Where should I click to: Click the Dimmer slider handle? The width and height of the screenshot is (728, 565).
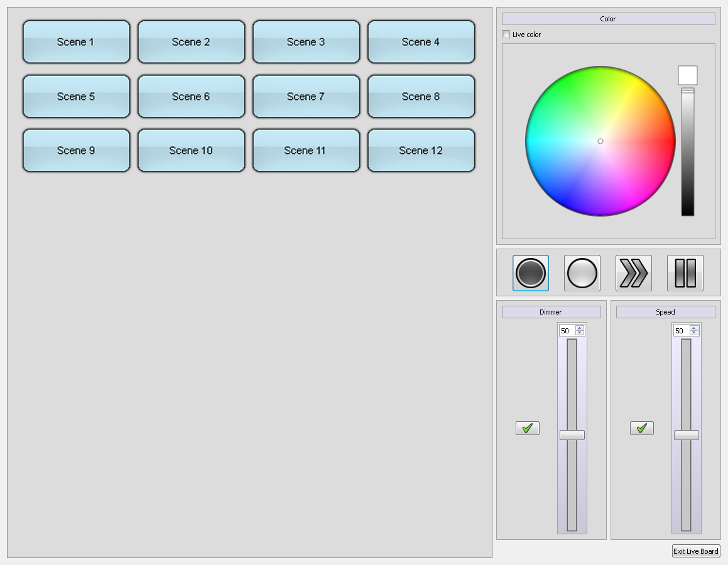click(572, 435)
